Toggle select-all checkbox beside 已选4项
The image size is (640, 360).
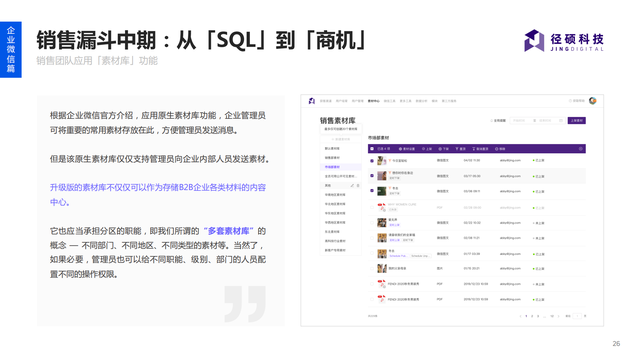(372, 149)
